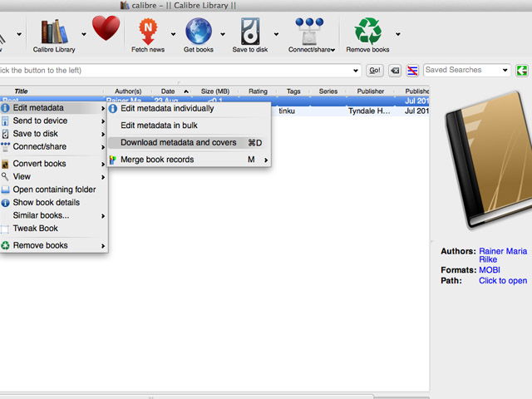This screenshot has width=532, height=399.
Task: Select Send to device menu entry
Action: tap(53, 121)
